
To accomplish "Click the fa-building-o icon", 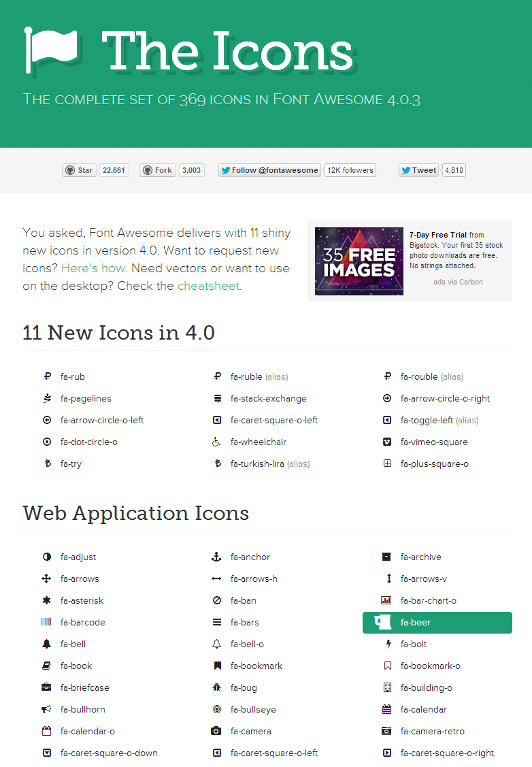I will [x=387, y=687].
